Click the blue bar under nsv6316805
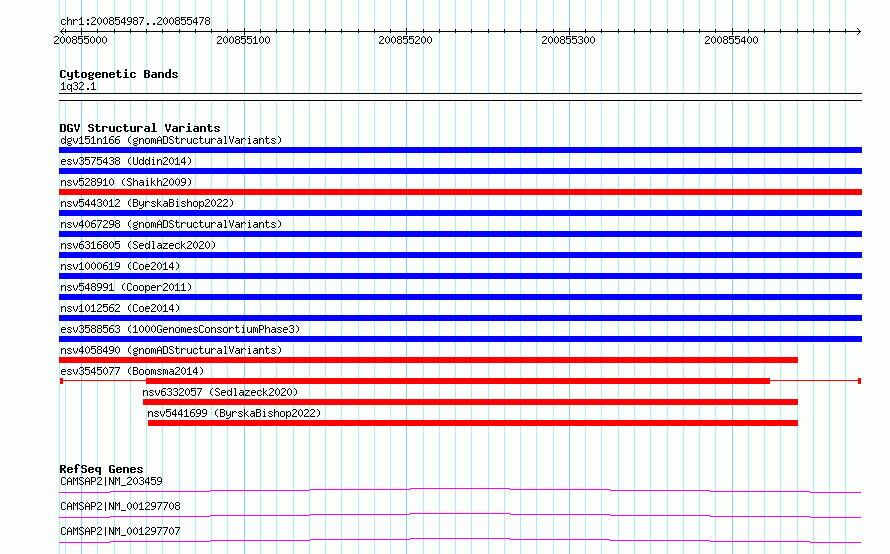Screen dimensions: 890x554 [x=460, y=255]
